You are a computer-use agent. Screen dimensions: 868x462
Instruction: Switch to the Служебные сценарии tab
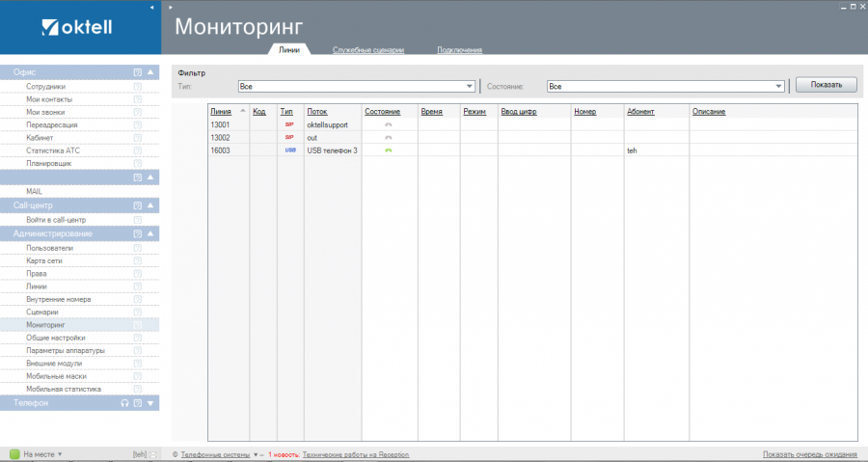pyautogui.click(x=368, y=49)
